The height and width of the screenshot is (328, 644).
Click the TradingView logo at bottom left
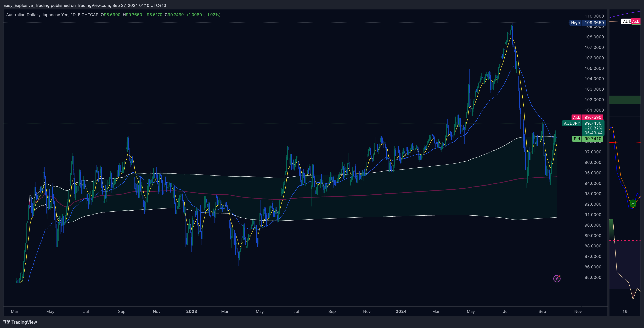coord(20,322)
